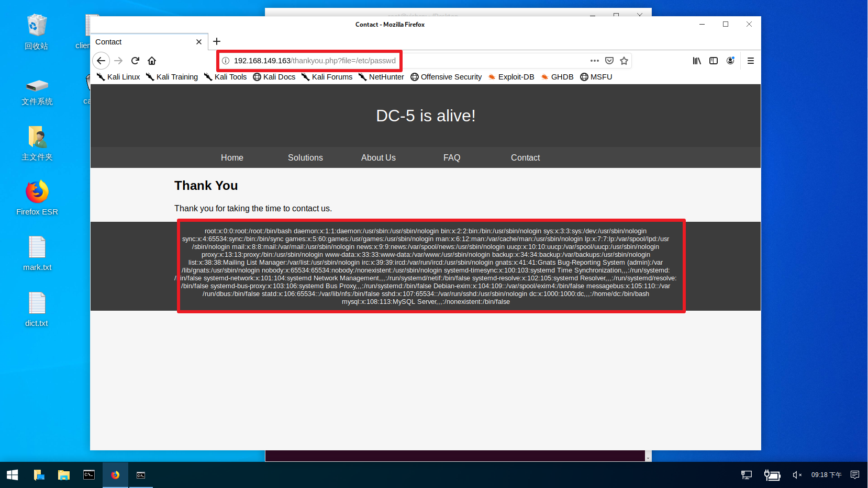This screenshot has width=868, height=488.
Task: Reload the current page
Action: click(x=135, y=61)
